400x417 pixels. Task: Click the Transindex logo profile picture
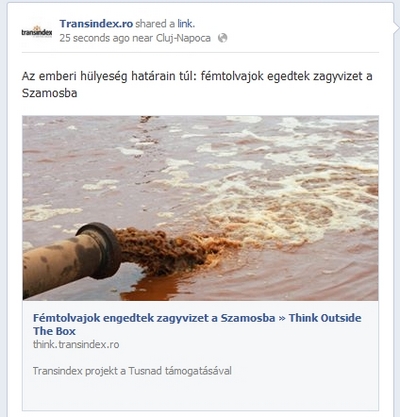[x=37, y=32]
